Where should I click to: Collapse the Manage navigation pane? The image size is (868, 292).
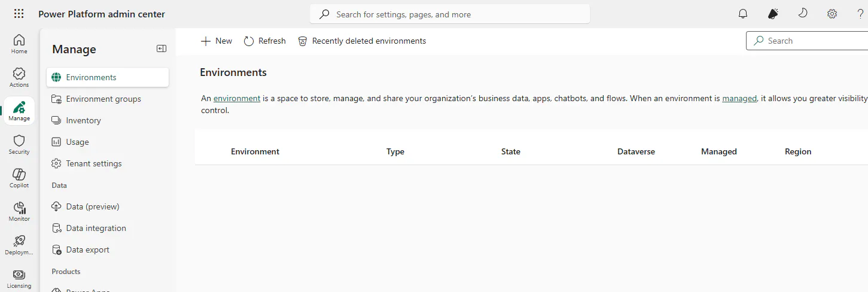[162, 49]
